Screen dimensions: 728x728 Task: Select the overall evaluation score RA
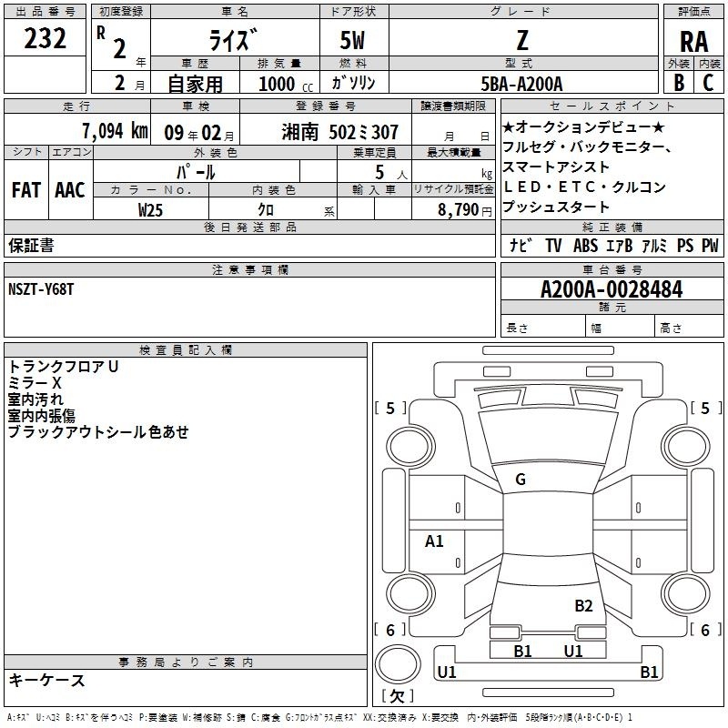693,42
